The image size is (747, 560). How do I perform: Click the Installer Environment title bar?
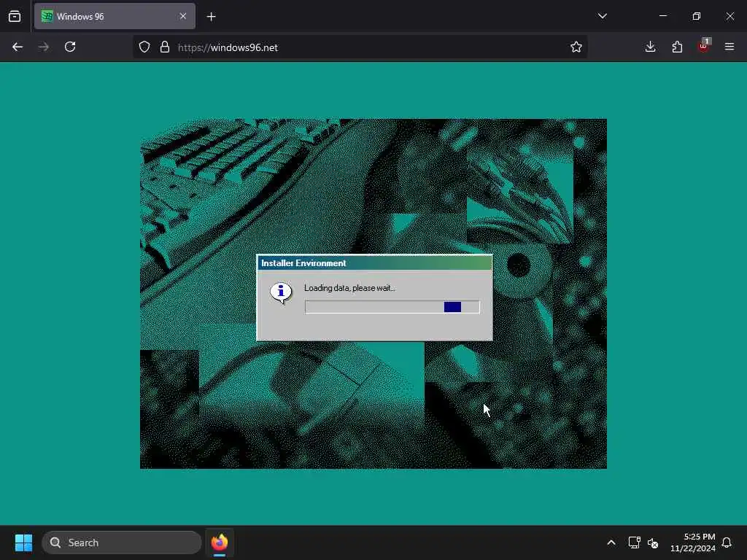click(374, 262)
